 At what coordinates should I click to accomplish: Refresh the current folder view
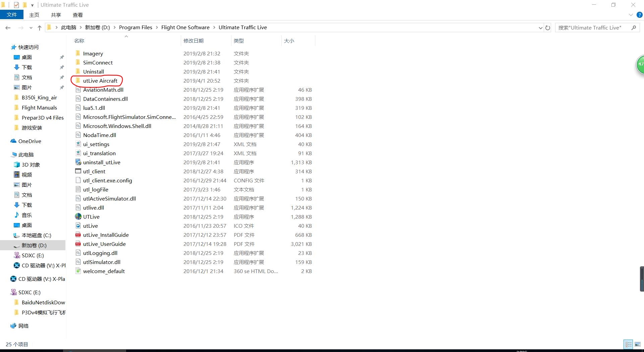(x=548, y=28)
